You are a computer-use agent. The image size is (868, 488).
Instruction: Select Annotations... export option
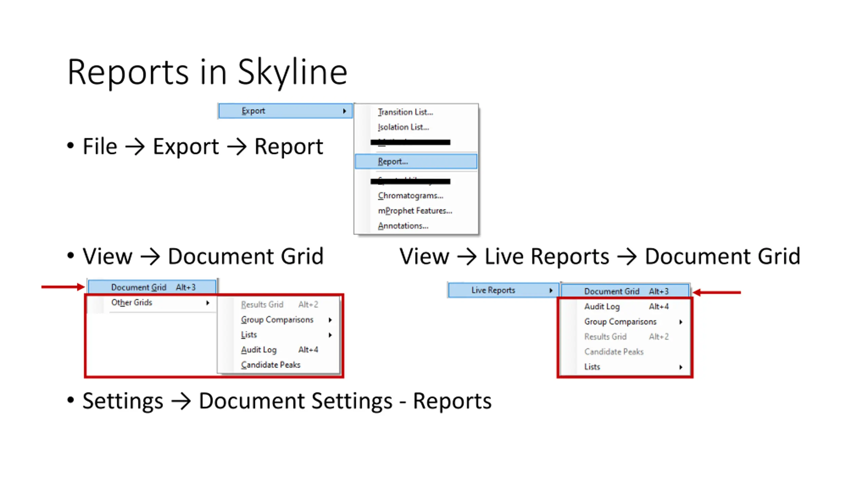pyautogui.click(x=403, y=226)
